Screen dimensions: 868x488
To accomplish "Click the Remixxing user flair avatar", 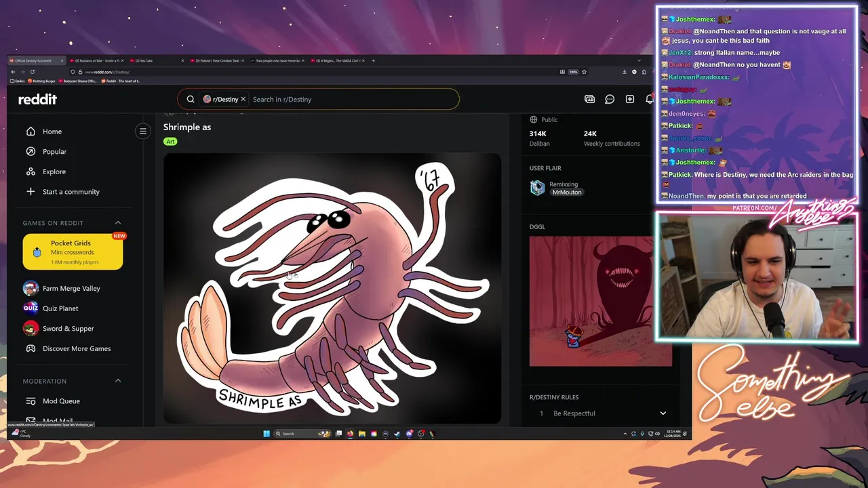I will pyautogui.click(x=537, y=188).
